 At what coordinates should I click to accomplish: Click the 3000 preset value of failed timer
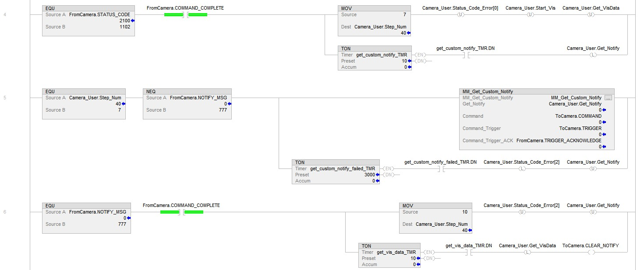pyautogui.click(x=369, y=175)
